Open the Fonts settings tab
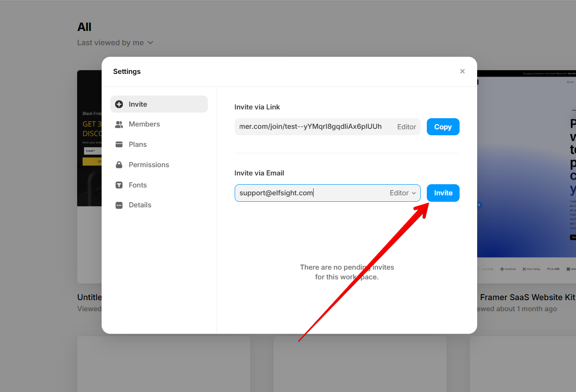This screenshot has width=576, height=392. (159, 185)
